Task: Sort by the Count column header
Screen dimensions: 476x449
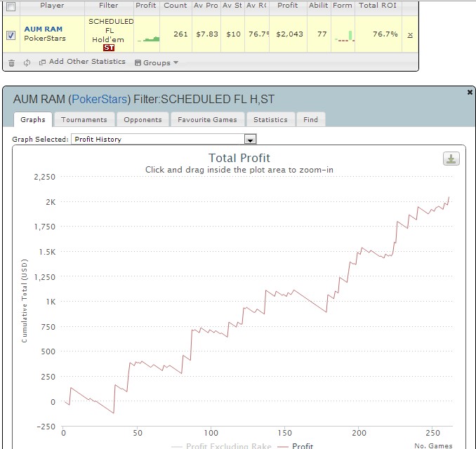Action: 176,6
